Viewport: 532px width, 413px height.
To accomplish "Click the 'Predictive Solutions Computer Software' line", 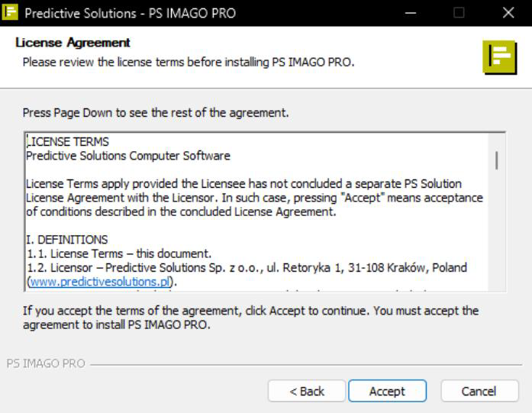I will (x=128, y=156).
